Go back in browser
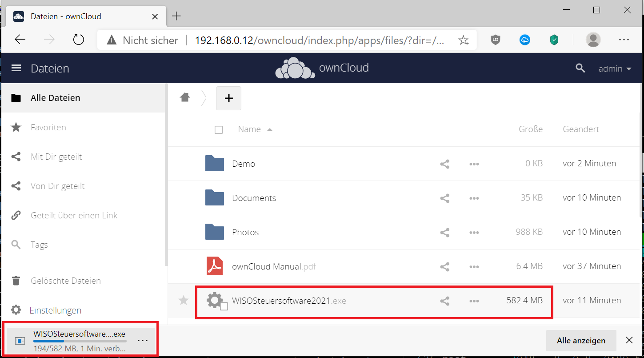 (x=20, y=40)
